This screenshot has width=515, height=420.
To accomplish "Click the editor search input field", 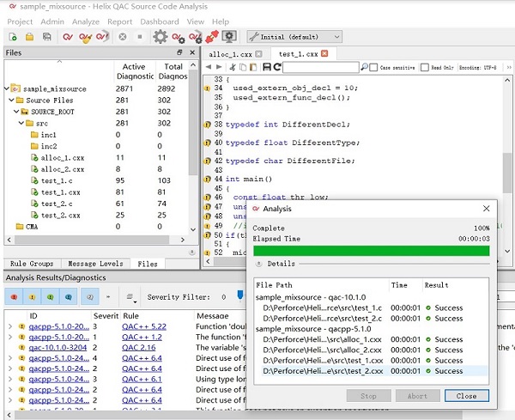I will click(320, 67).
